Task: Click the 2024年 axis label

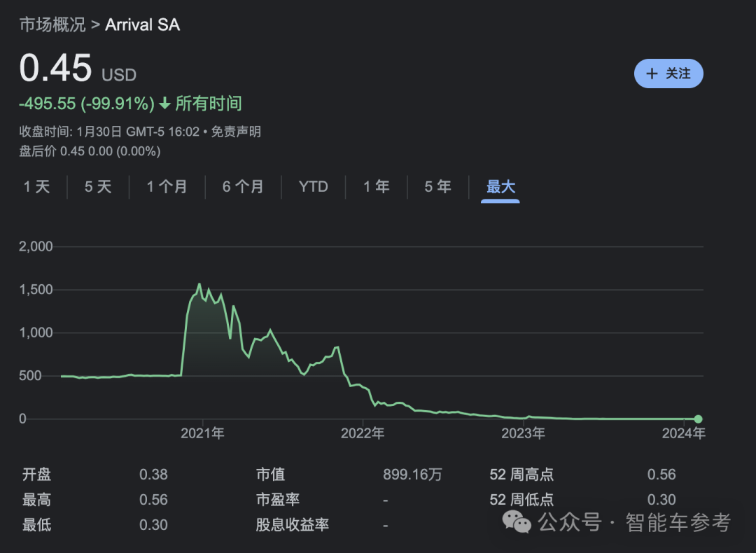Action: (x=684, y=433)
